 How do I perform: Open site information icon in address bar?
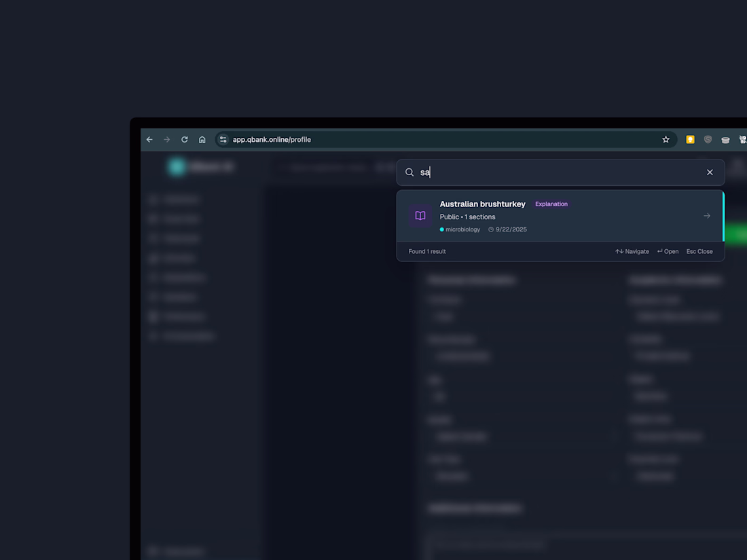[223, 140]
